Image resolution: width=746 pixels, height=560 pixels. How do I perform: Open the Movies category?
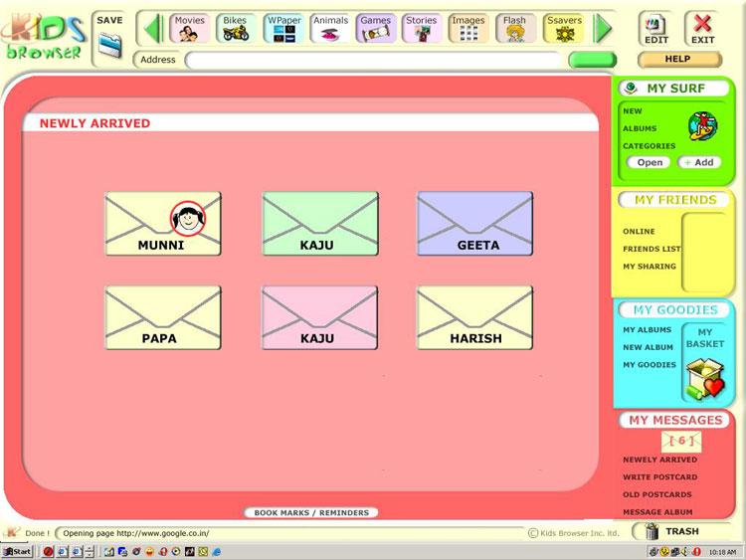click(189, 29)
